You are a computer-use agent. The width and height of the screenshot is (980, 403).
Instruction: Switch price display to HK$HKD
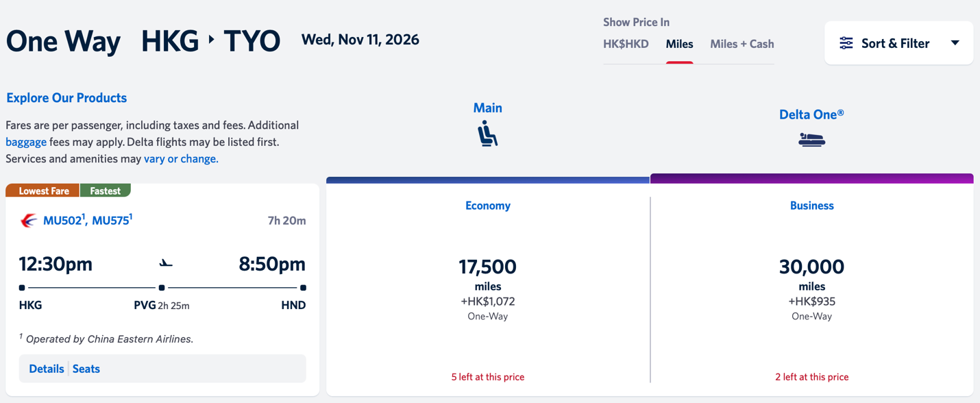[x=626, y=44]
